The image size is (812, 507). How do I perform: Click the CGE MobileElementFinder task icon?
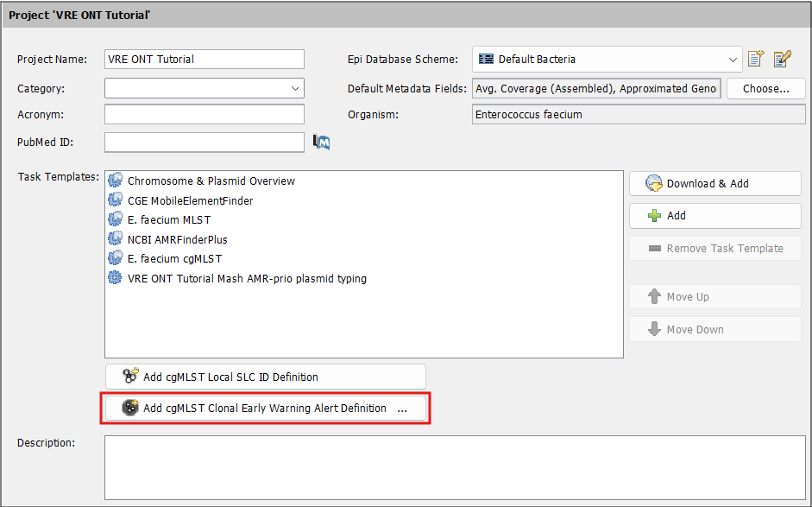(x=115, y=200)
